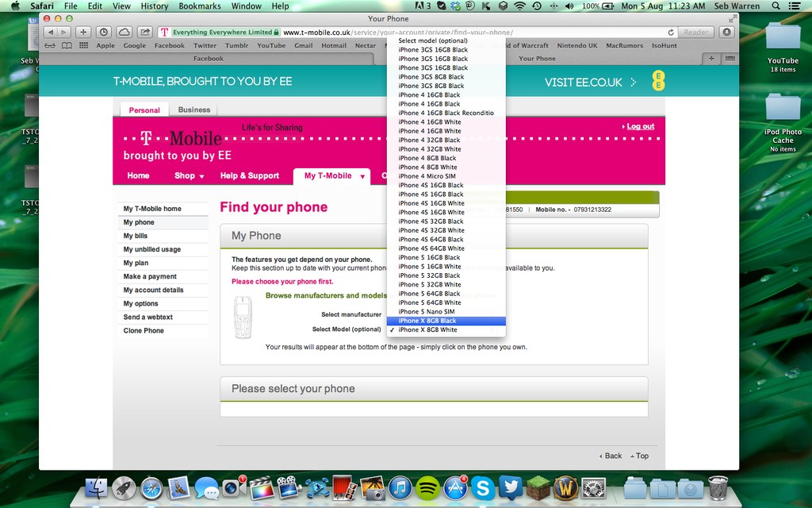Open iTunes from the Dock
This screenshot has width=812, height=508.
(x=400, y=488)
